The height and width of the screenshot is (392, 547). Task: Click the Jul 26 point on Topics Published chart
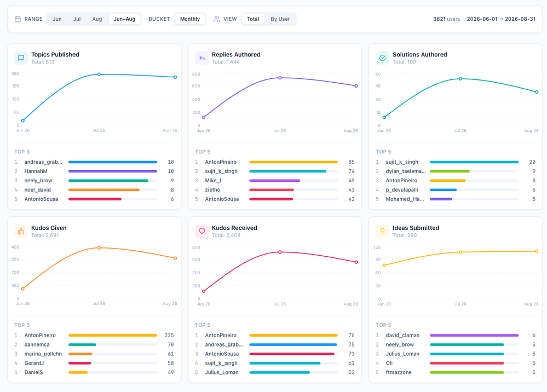tap(99, 74)
